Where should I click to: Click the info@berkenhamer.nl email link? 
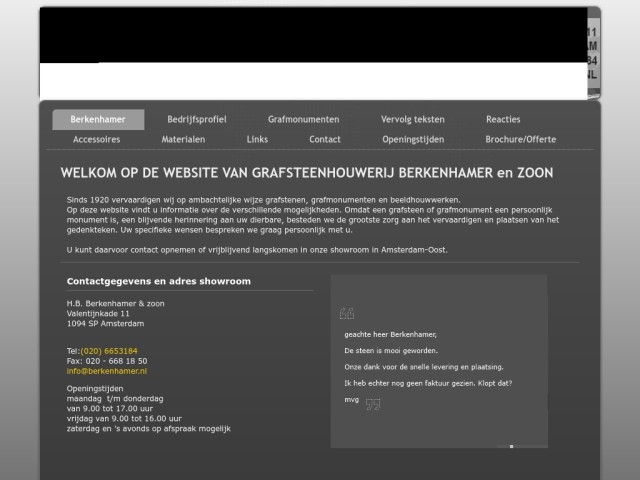coord(106,370)
